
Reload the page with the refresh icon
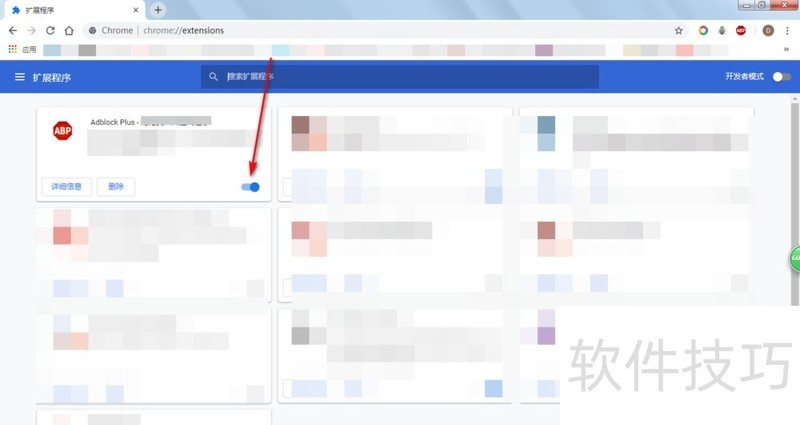[x=50, y=31]
